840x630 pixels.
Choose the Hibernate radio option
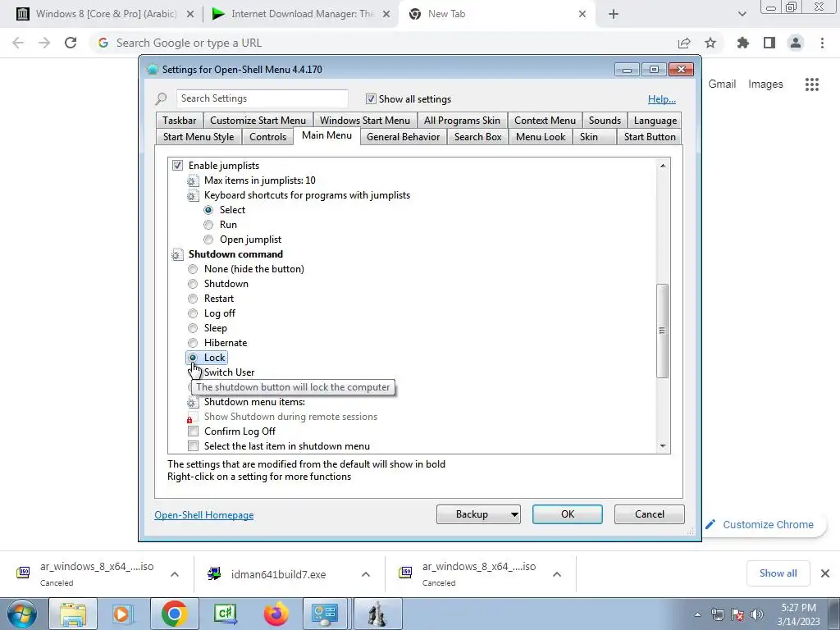click(x=193, y=343)
